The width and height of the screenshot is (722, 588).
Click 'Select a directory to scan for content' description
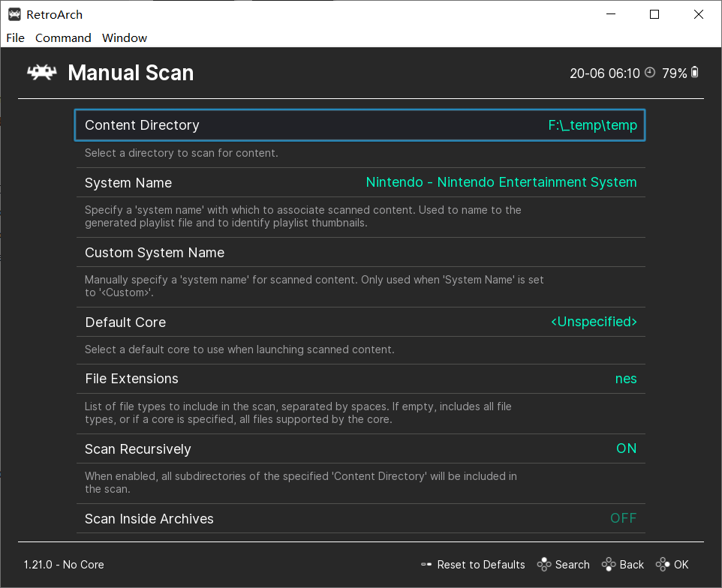click(182, 153)
